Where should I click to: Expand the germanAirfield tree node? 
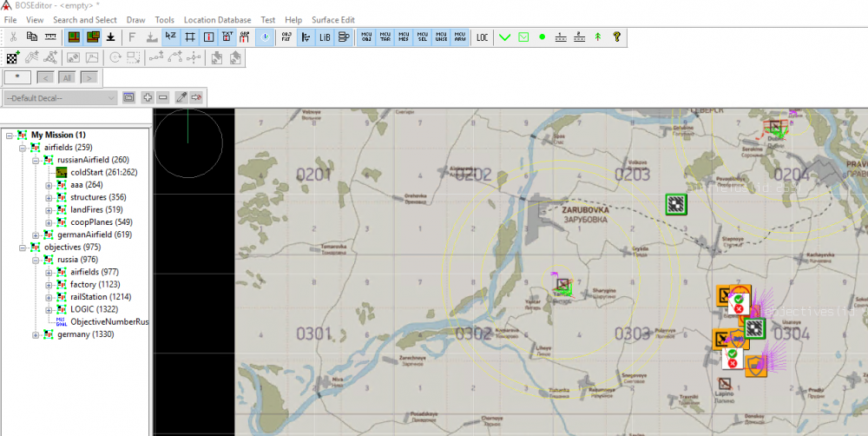coord(36,235)
